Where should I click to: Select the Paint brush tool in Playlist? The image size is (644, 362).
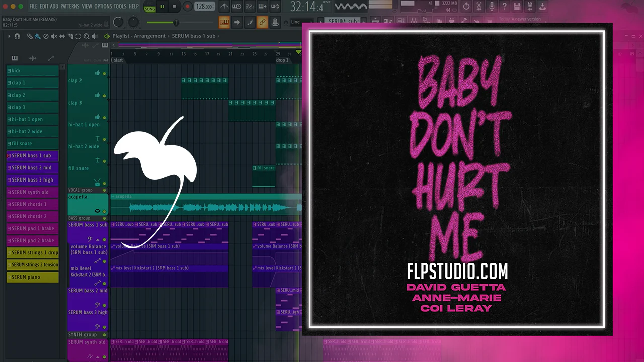tap(38, 36)
